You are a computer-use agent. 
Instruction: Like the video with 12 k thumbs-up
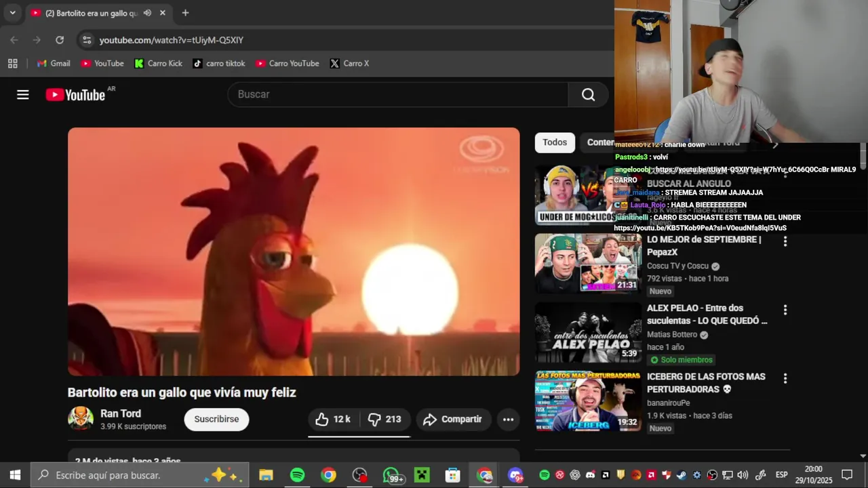pos(333,420)
